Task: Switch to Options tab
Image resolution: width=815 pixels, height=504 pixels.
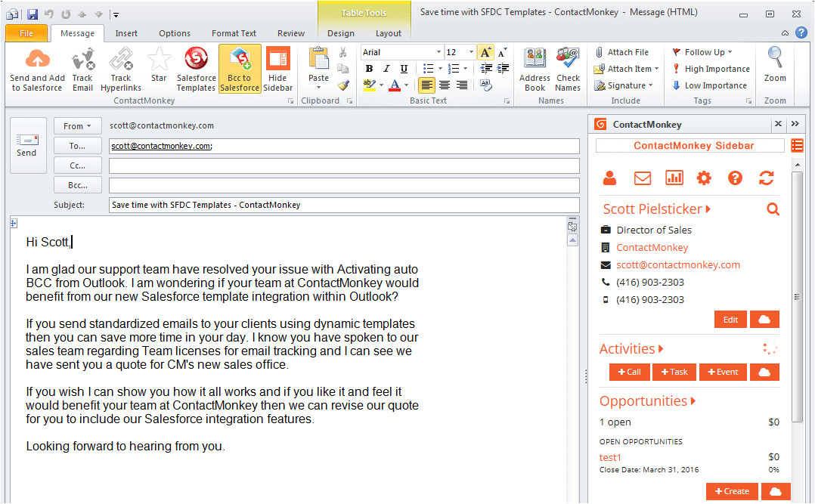Action: (175, 33)
